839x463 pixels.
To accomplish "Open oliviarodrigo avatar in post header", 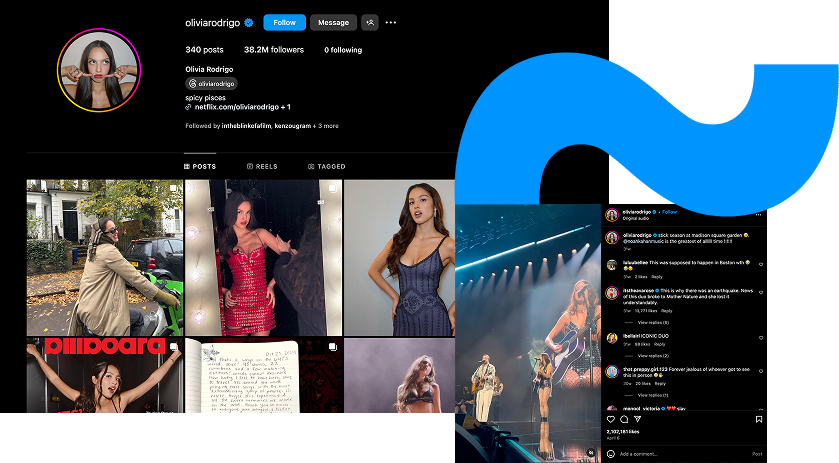I will (x=612, y=215).
